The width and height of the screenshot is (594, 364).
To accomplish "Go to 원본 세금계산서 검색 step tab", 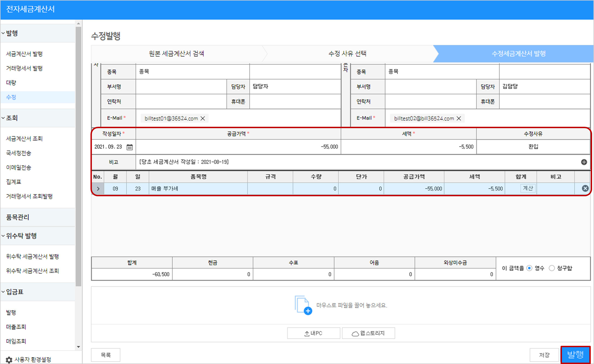I will (x=176, y=53).
